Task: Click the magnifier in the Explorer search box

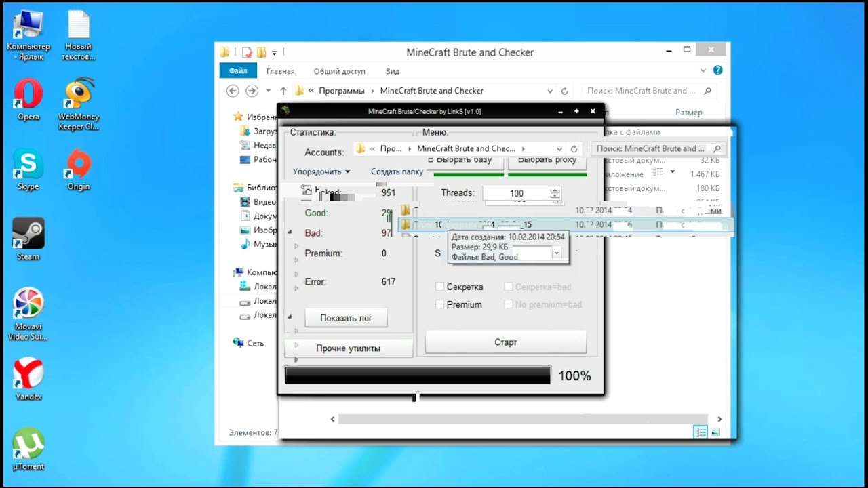Action: (708, 91)
